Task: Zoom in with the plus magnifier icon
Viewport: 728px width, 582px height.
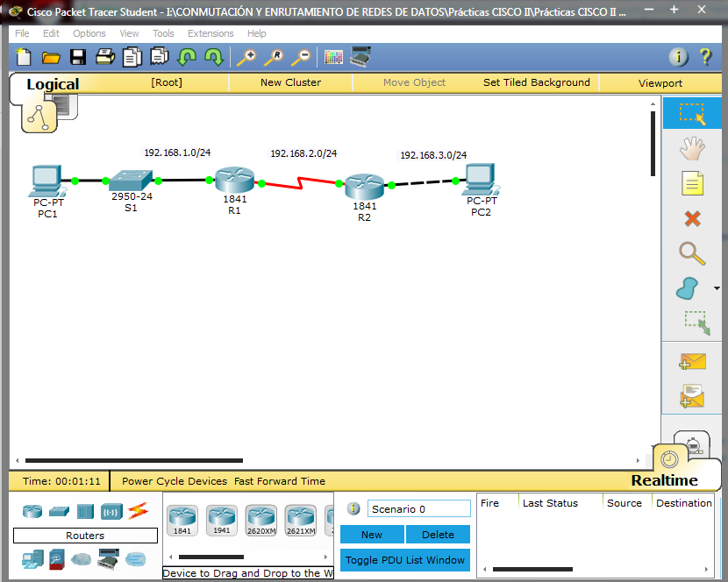Action: click(x=246, y=57)
